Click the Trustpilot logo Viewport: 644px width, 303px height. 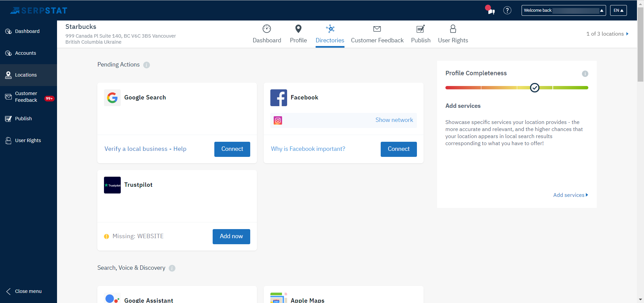112,185
